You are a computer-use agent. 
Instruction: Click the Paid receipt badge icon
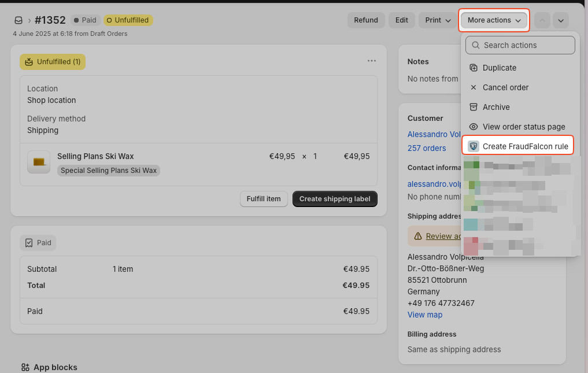29,243
